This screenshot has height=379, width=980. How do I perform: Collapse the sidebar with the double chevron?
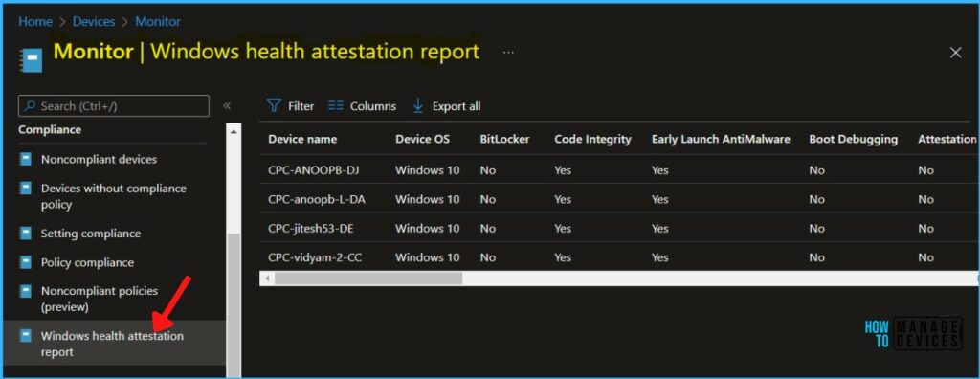(227, 105)
